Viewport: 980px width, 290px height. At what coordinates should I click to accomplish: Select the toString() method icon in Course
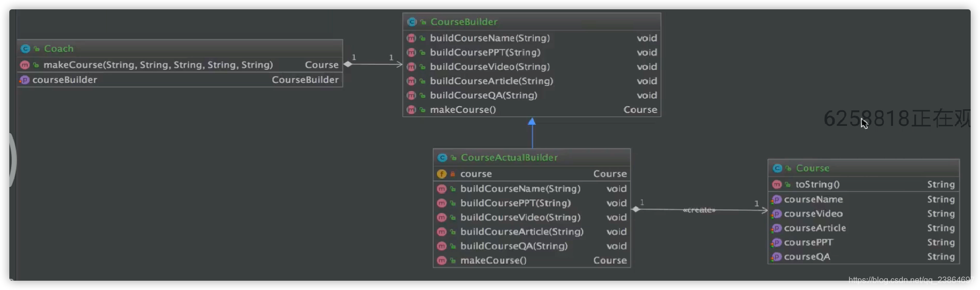(777, 184)
